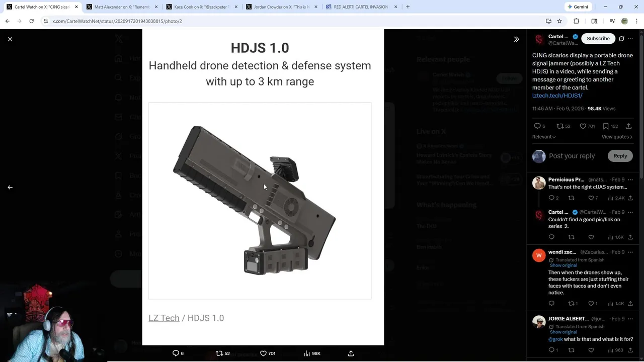This screenshot has height=362, width=644.
Task: Repost the main tweet showing 52 reposts
Action: tap(563, 126)
